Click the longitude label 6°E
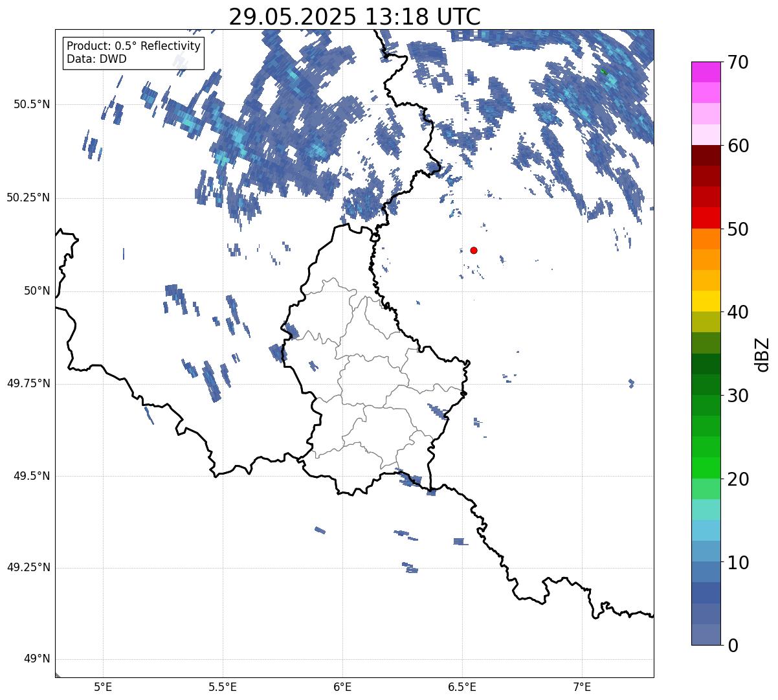This screenshot has height=700, width=778. point(342,686)
